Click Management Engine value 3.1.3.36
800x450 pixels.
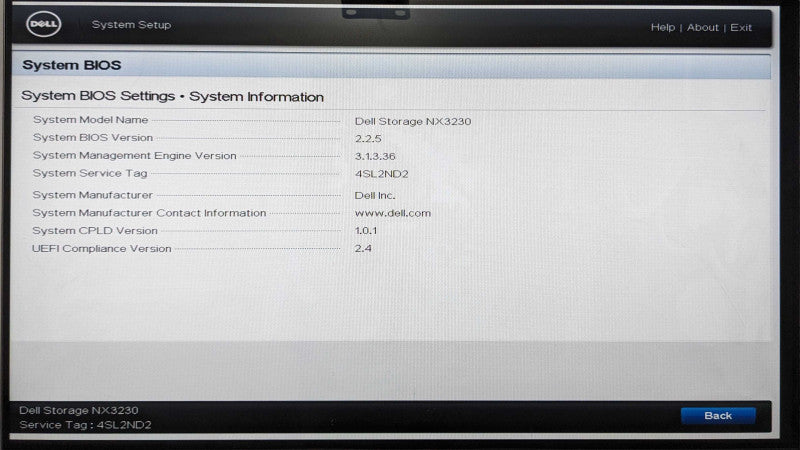(375, 156)
